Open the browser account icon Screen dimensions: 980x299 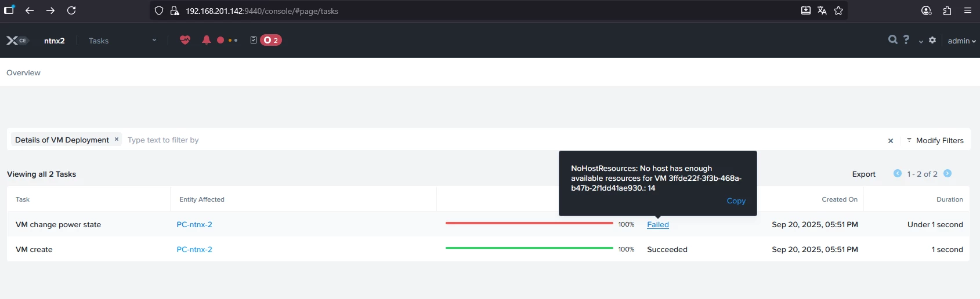pyautogui.click(x=927, y=10)
